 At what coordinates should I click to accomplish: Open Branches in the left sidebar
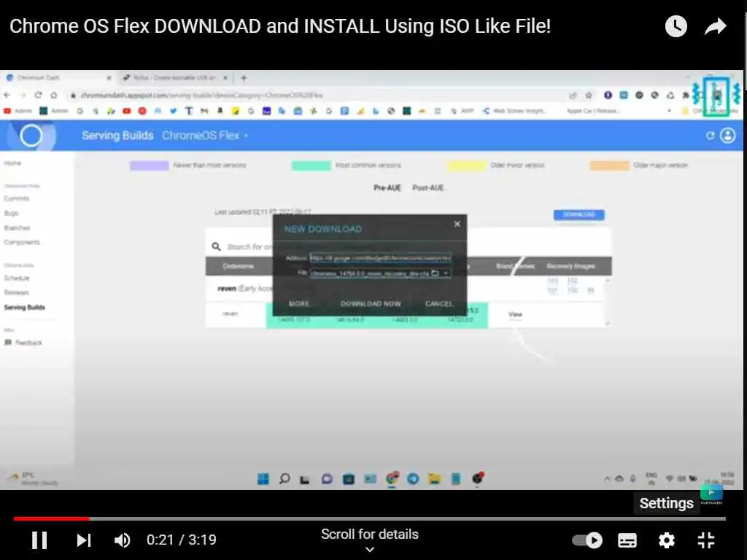pyautogui.click(x=18, y=228)
